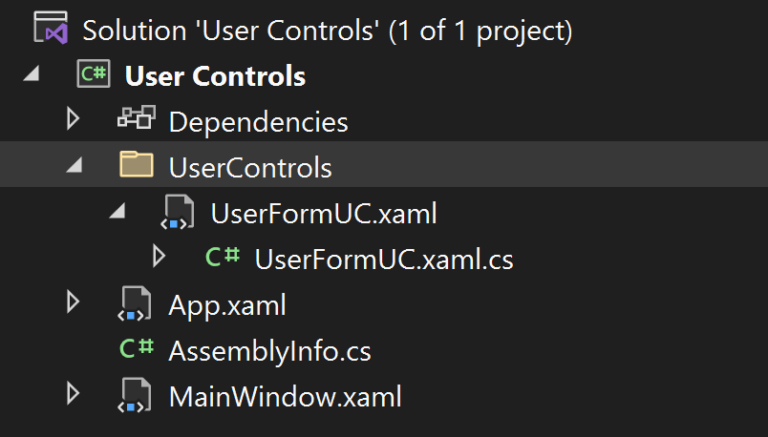The height and width of the screenshot is (437, 768).
Task: Expand the App.xaml node arrow
Action: [x=73, y=302]
